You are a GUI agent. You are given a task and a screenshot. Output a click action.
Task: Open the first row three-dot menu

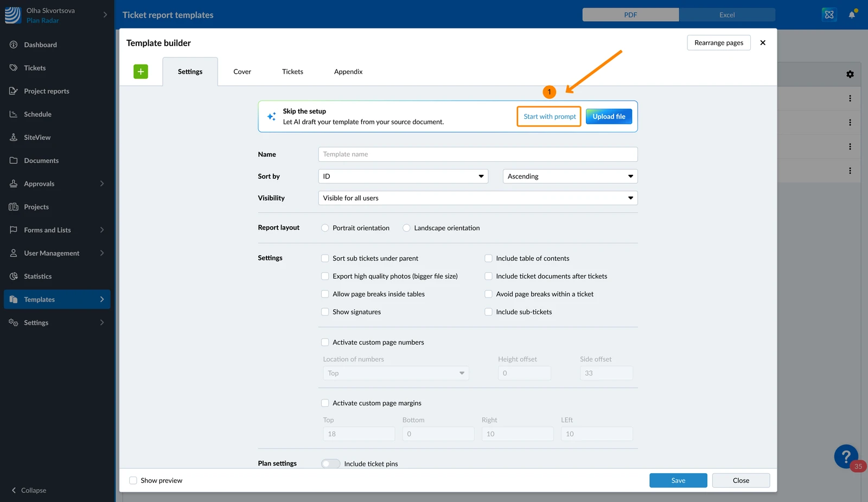(x=850, y=98)
